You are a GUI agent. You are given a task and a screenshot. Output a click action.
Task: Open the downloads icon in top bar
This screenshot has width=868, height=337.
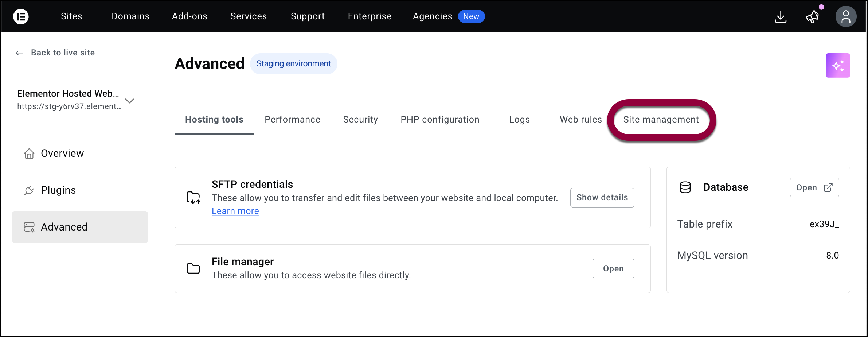pos(780,17)
